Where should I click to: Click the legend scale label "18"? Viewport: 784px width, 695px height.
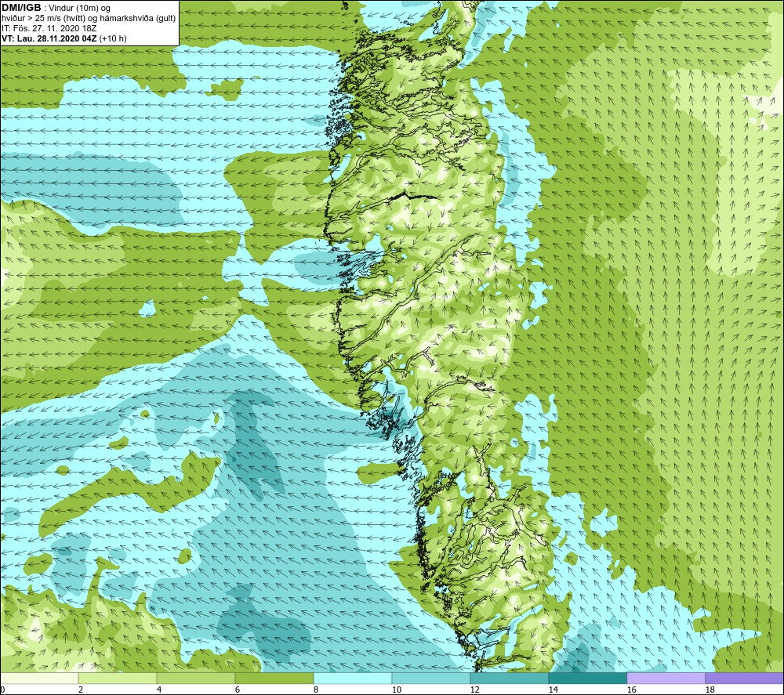pyautogui.click(x=710, y=690)
